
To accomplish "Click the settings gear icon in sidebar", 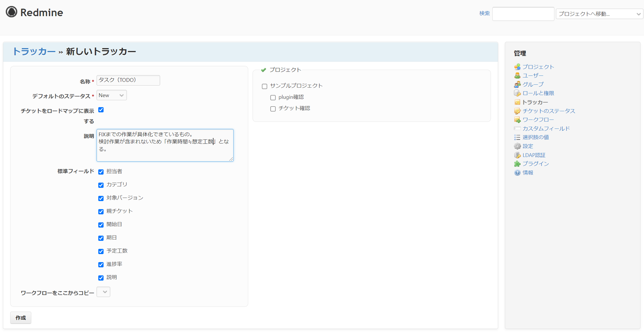I will [x=517, y=146].
